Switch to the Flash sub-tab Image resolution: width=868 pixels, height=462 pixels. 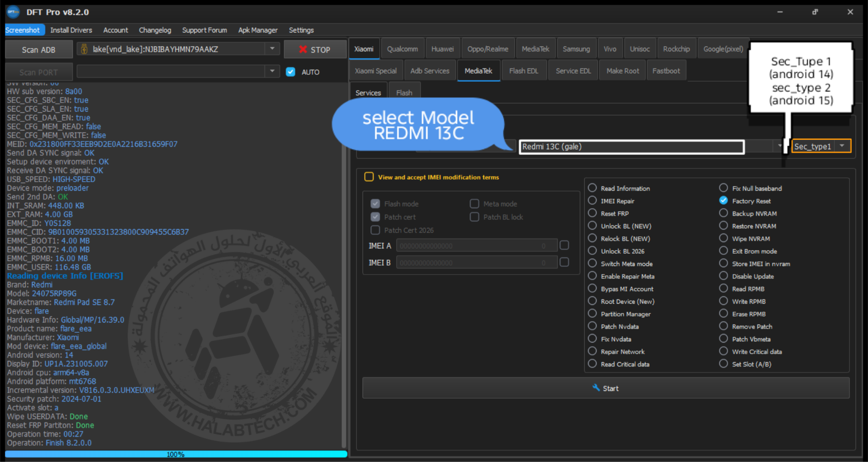tap(404, 92)
